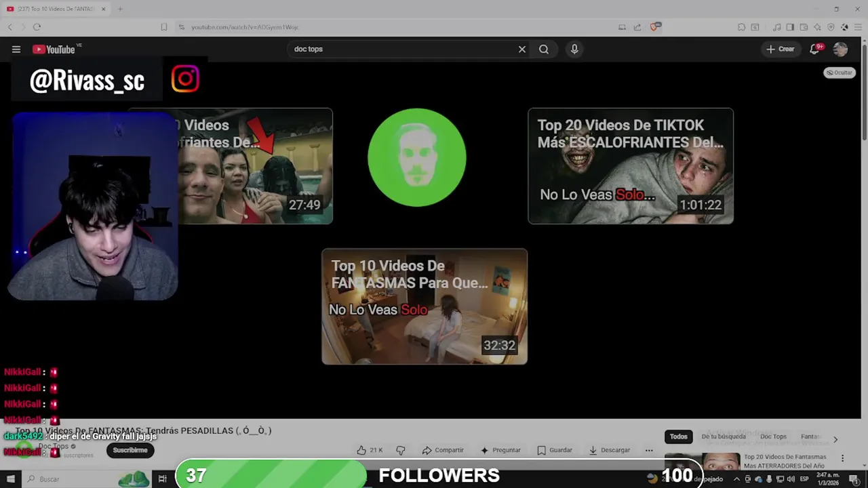Viewport: 868px width, 488px height.
Task: Open options for the Top 20 suggested video
Action: pos(843,458)
